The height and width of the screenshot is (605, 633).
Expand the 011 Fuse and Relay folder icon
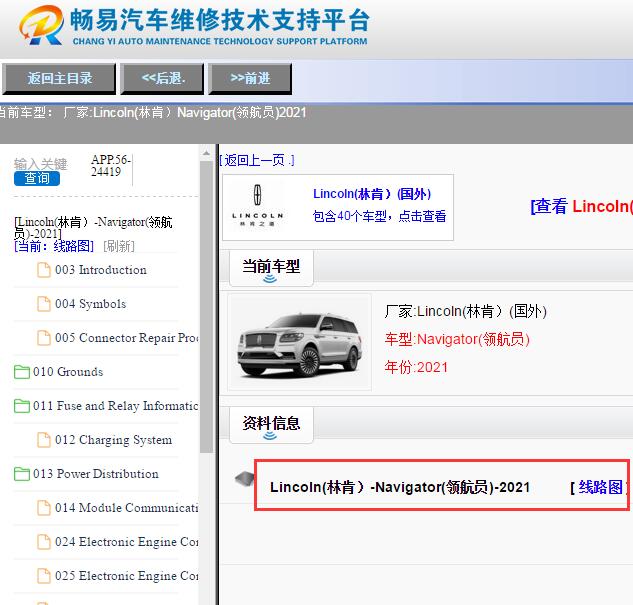(x=22, y=406)
